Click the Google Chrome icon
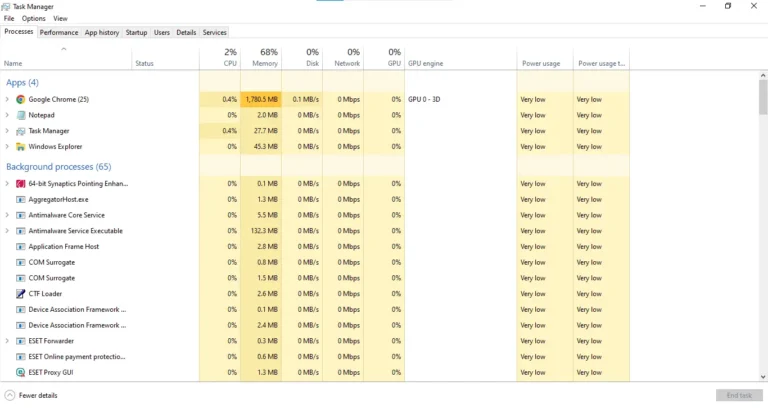The height and width of the screenshot is (409, 768). point(21,99)
